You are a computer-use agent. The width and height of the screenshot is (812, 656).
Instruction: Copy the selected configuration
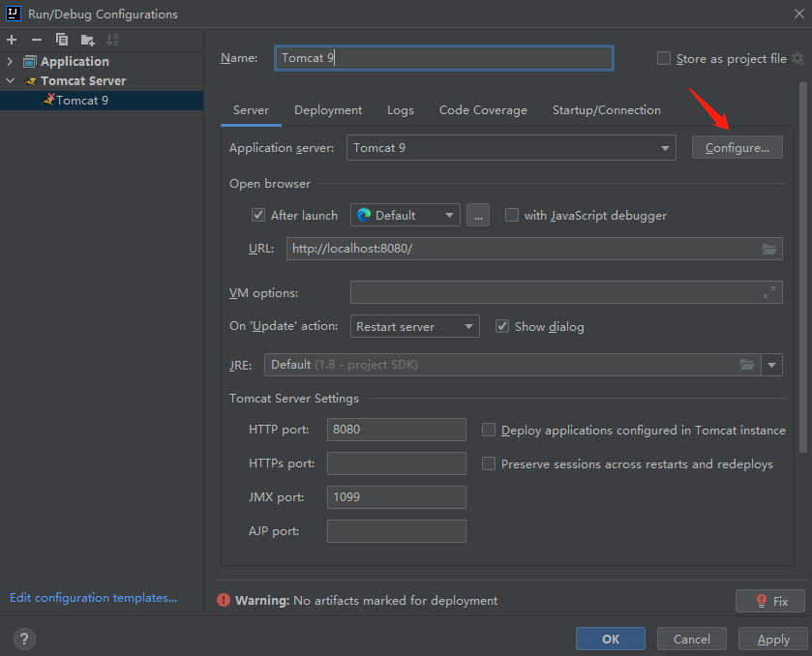pos(62,40)
